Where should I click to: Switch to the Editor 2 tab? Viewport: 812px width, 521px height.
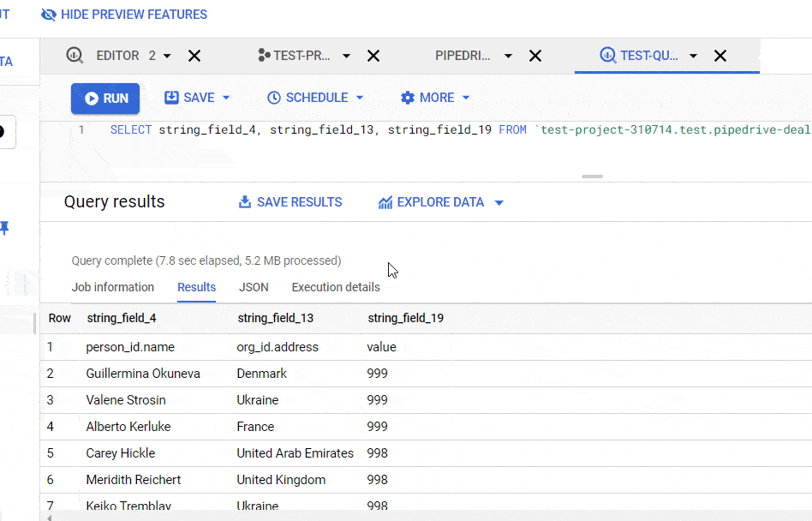126,56
